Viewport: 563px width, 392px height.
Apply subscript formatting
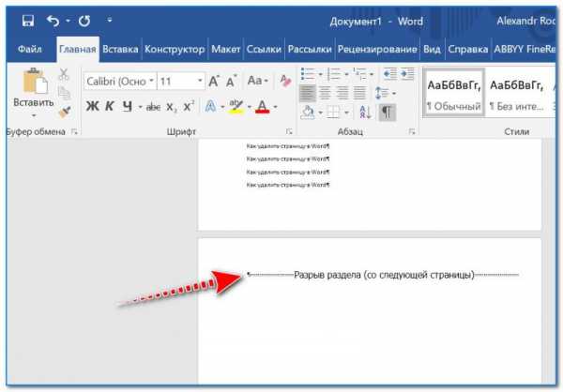(x=174, y=107)
